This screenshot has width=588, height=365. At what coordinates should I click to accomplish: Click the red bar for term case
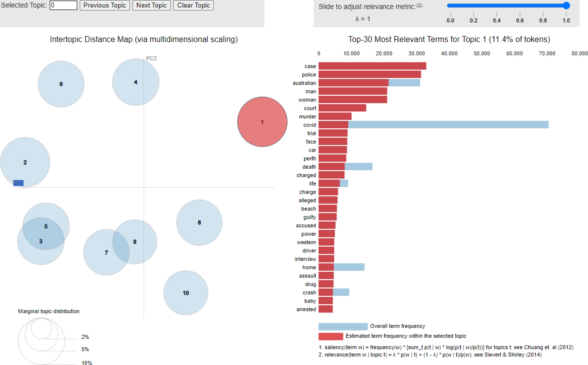372,66
